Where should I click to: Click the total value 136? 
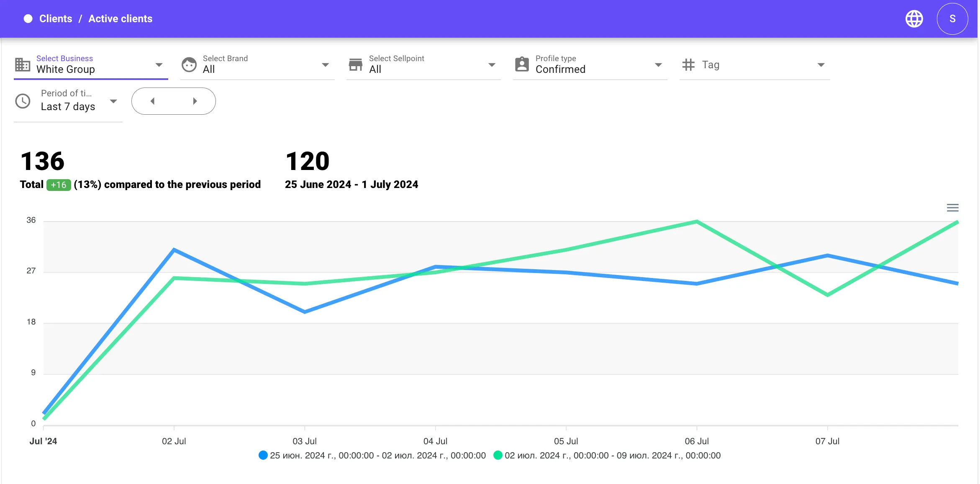43,161
